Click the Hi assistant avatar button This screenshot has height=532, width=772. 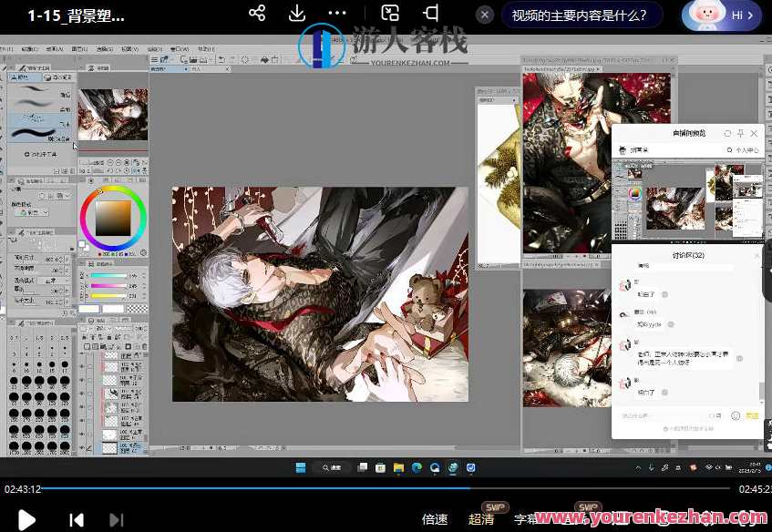point(722,15)
